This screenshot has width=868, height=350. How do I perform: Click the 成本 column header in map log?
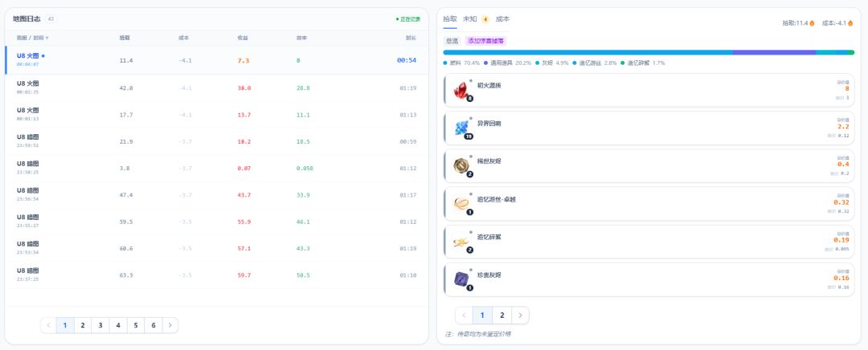tap(183, 39)
